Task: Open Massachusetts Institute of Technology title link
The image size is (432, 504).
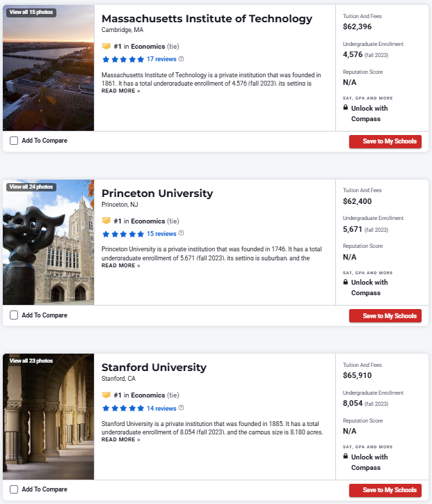Action: click(x=207, y=19)
